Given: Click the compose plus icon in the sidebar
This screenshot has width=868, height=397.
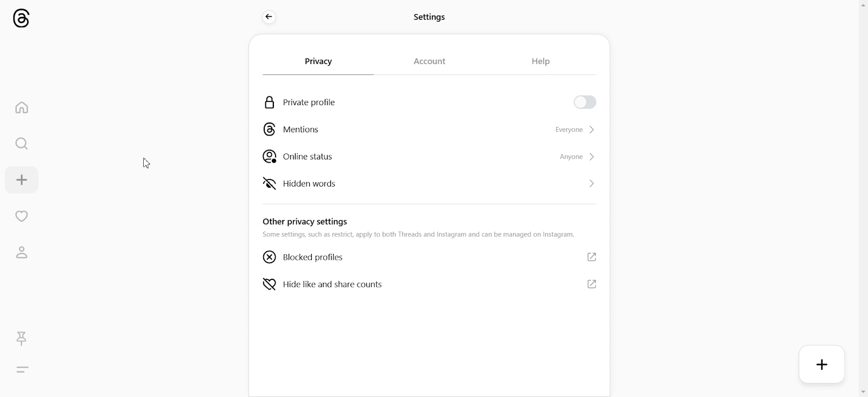Looking at the screenshot, I should (x=21, y=180).
